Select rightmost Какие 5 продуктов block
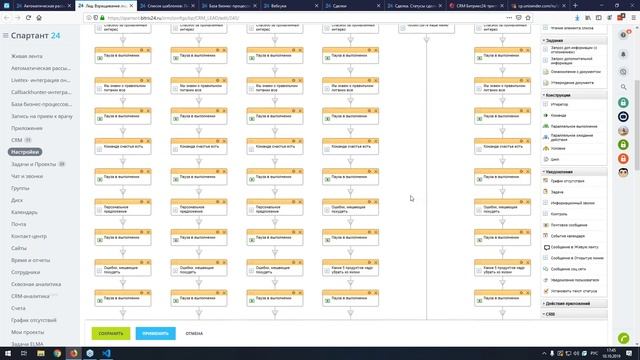The image size is (640, 360). 502,268
